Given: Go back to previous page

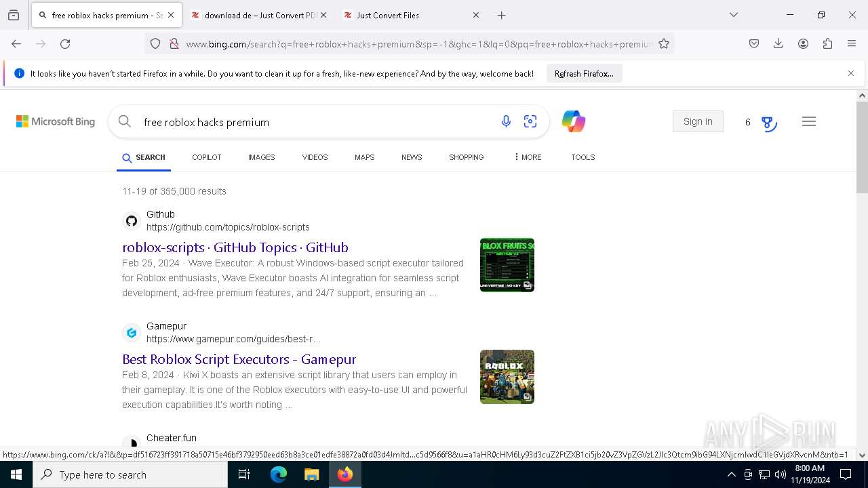Looking at the screenshot, I should (16, 43).
